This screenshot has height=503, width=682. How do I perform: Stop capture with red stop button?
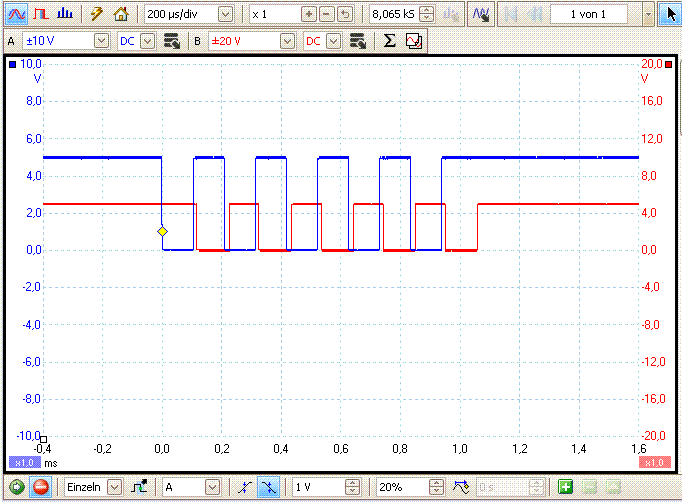coord(41,486)
